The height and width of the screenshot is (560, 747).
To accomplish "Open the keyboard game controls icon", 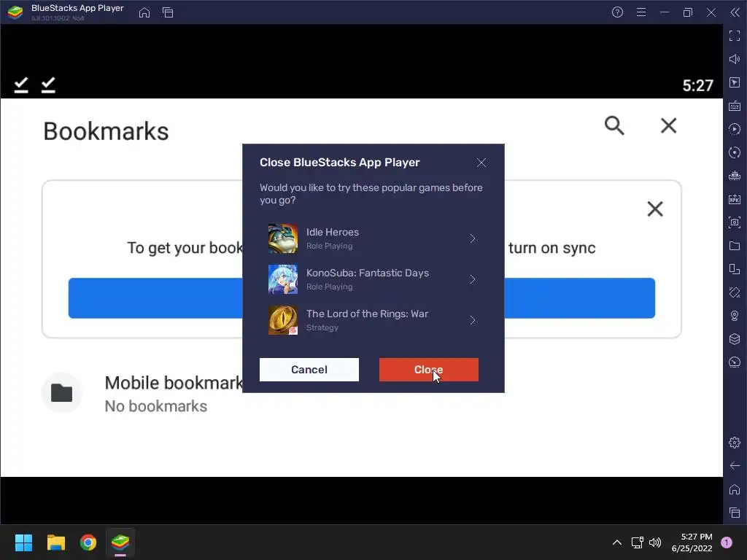I will click(735, 106).
